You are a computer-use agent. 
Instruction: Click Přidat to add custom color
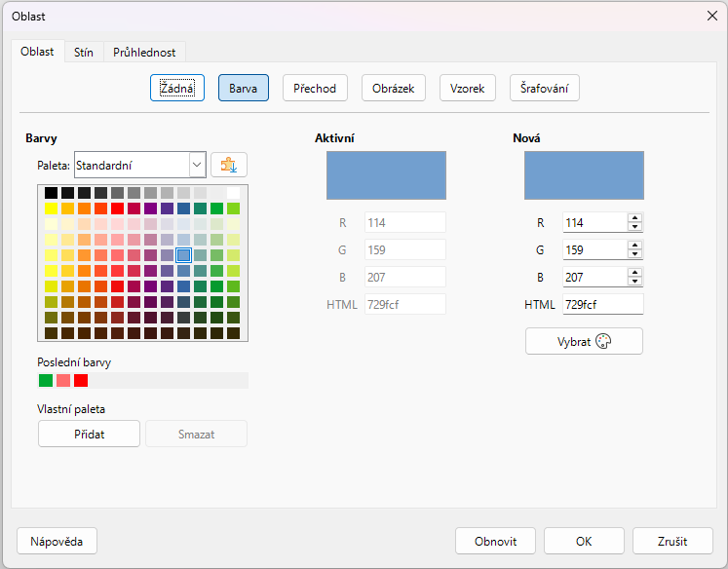(x=89, y=434)
